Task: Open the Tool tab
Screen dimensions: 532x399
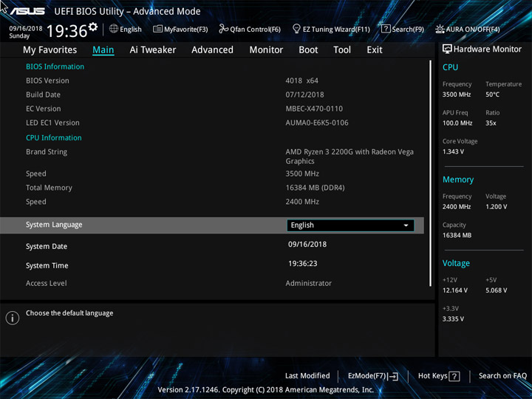Action: coord(342,50)
